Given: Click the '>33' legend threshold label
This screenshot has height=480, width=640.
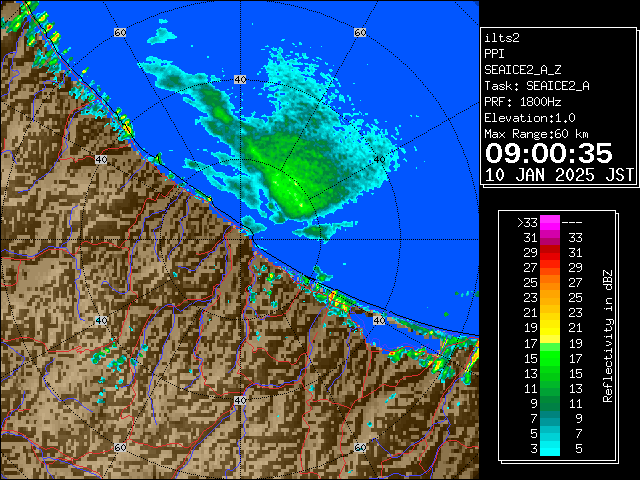Looking at the screenshot, I should pyautogui.click(x=527, y=223).
